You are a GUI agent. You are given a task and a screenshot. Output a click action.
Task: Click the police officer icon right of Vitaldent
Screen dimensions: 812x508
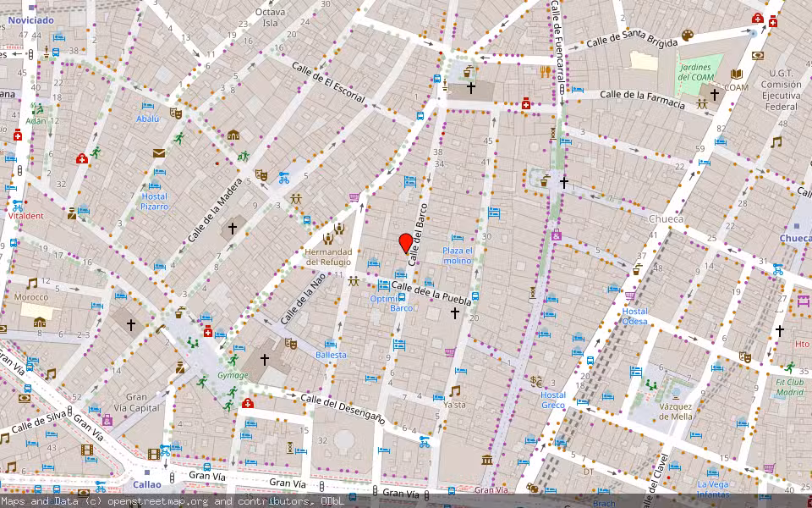pyautogui.click(x=71, y=213)
